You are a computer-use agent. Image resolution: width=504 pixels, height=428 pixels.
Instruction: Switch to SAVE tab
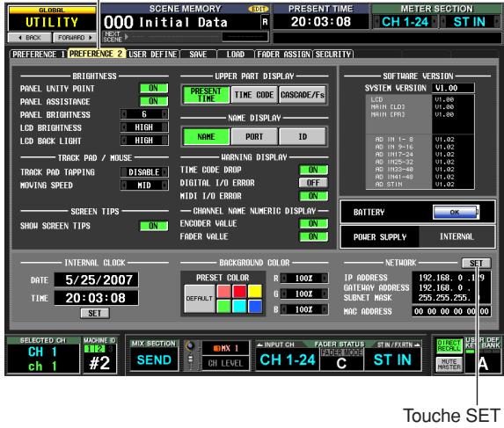pos(198,54)
